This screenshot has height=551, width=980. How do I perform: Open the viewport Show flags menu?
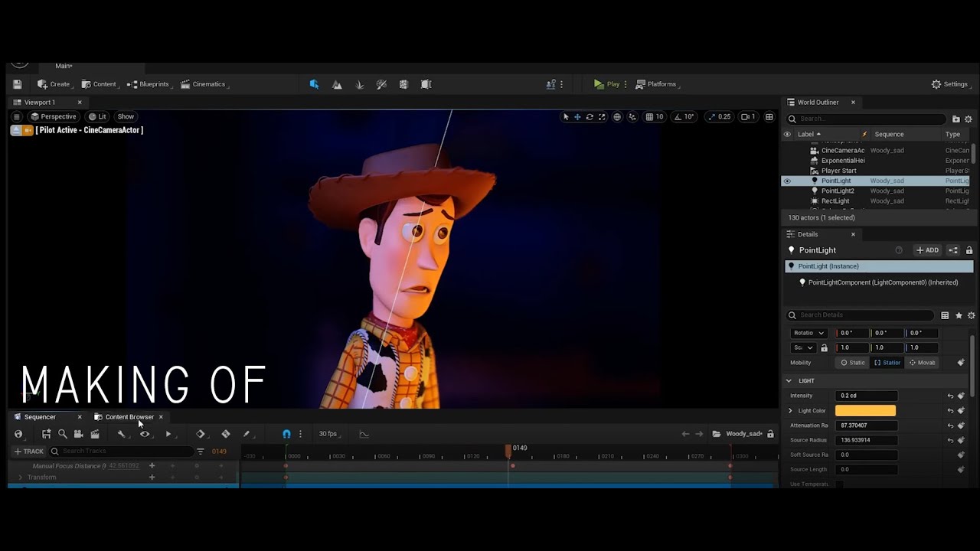(126, 117)
